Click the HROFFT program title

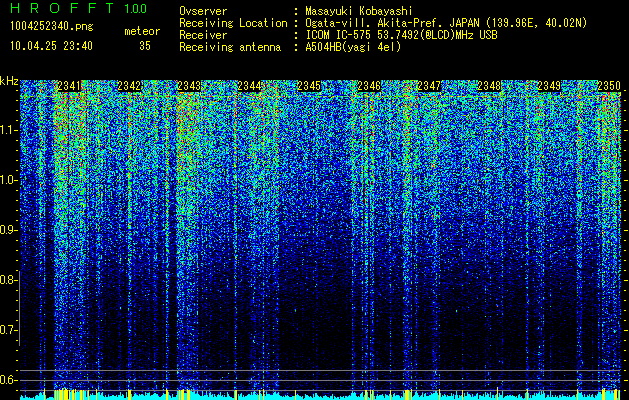pos(62,8)
